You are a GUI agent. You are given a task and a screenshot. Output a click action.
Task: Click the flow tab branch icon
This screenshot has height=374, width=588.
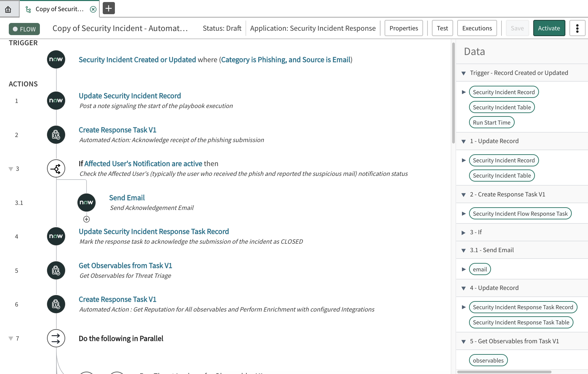coord(28,9)
